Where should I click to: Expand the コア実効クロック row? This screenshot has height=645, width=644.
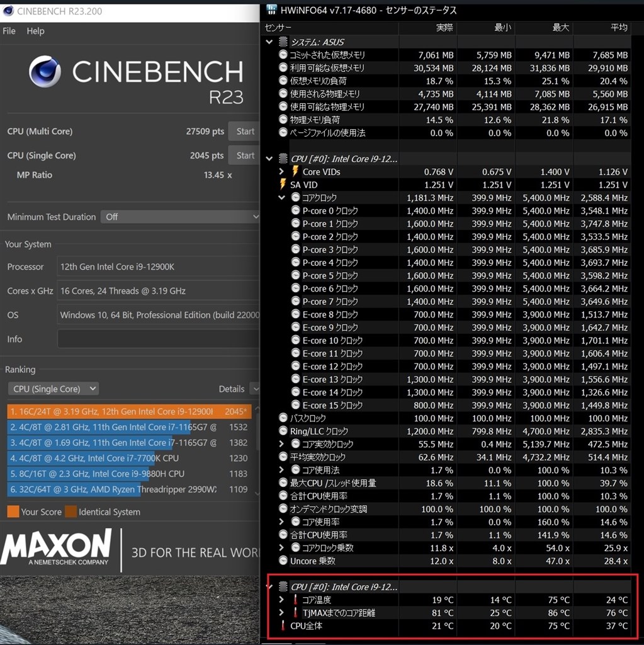[x=281, y=444]
